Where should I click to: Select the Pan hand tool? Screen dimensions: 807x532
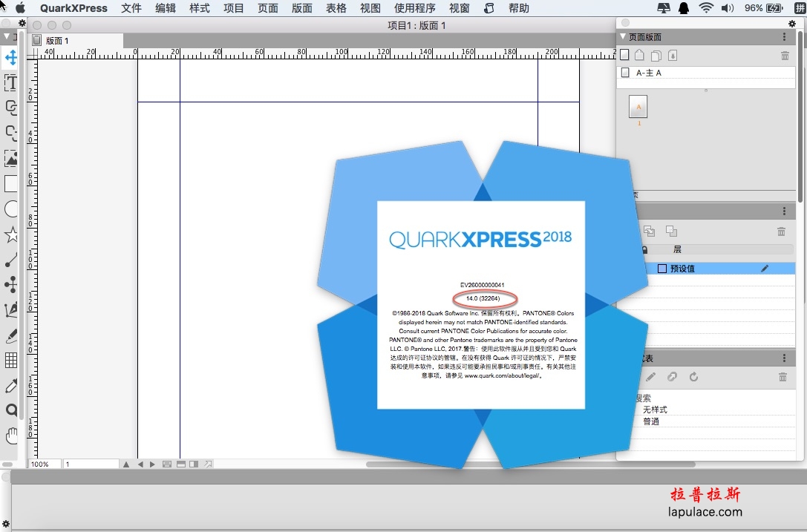click(11, 436)
